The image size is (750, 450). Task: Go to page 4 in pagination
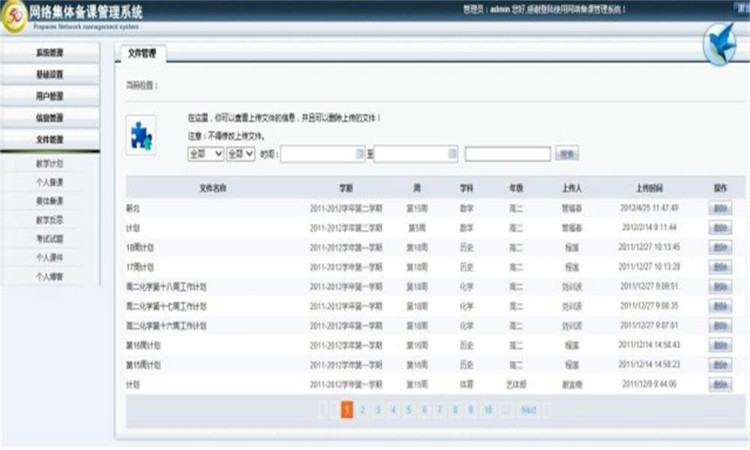click(393, 410)
